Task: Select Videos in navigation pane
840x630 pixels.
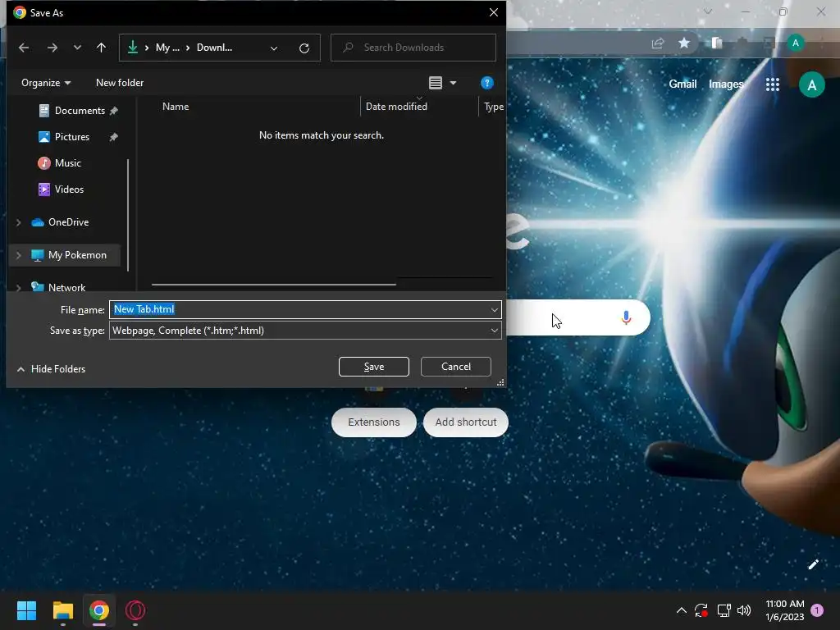Action: pyautogui.click(x=69, y=189)
